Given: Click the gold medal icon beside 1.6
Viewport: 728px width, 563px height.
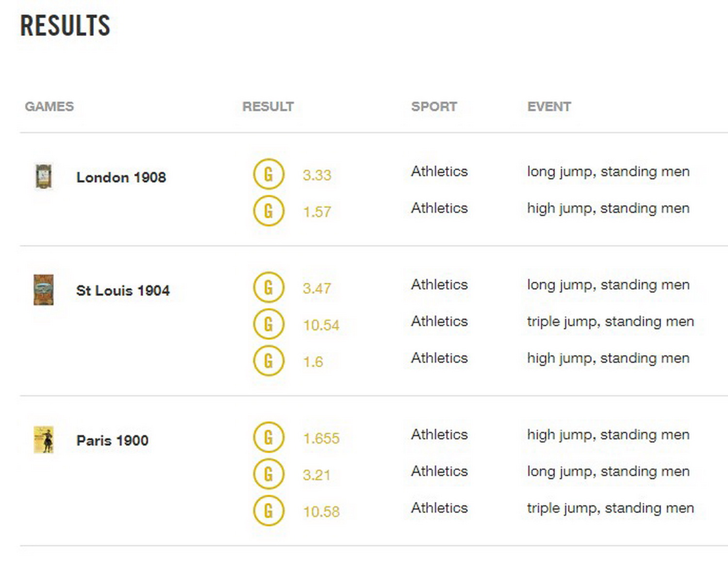Looking at the screenshot, I should pyautogui.click(x=268, y=361).
